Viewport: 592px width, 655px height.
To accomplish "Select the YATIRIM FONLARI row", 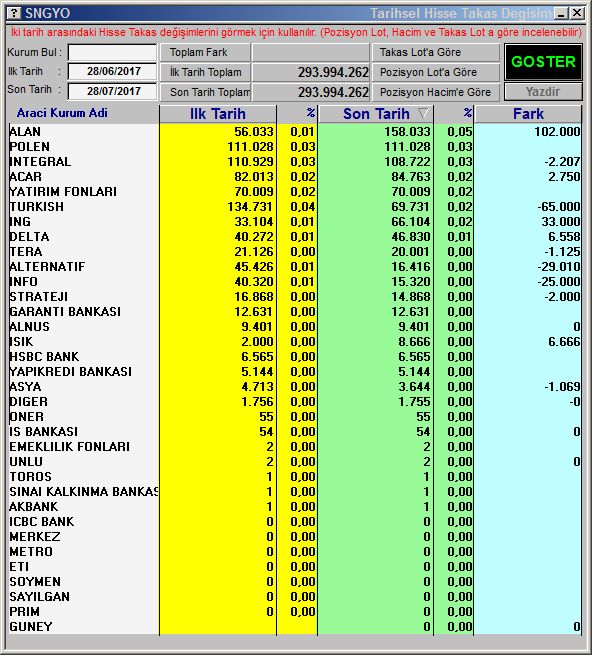I will coord(295,192).
